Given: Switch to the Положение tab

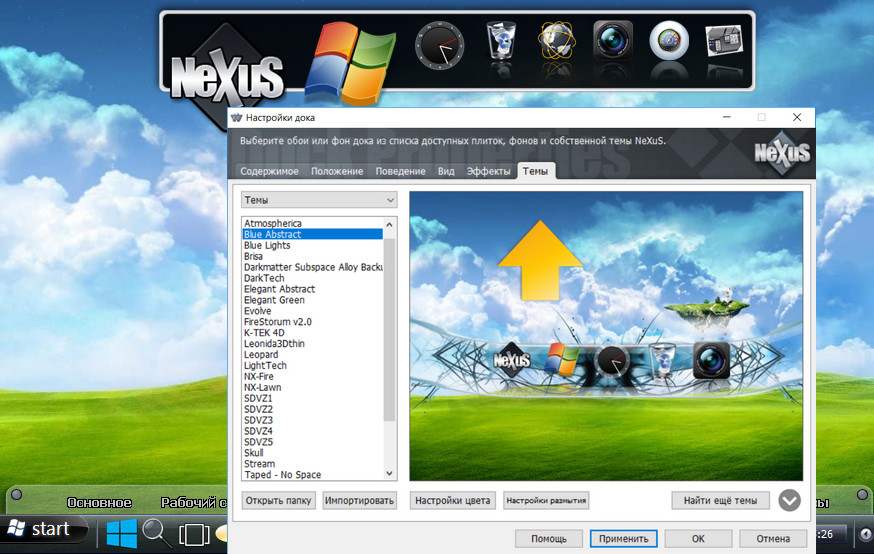Looking at the screenshot, I should (x=337, y=171).
